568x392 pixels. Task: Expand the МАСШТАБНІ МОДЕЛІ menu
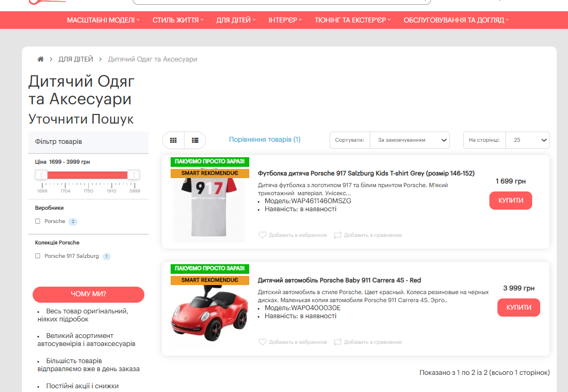103,20
